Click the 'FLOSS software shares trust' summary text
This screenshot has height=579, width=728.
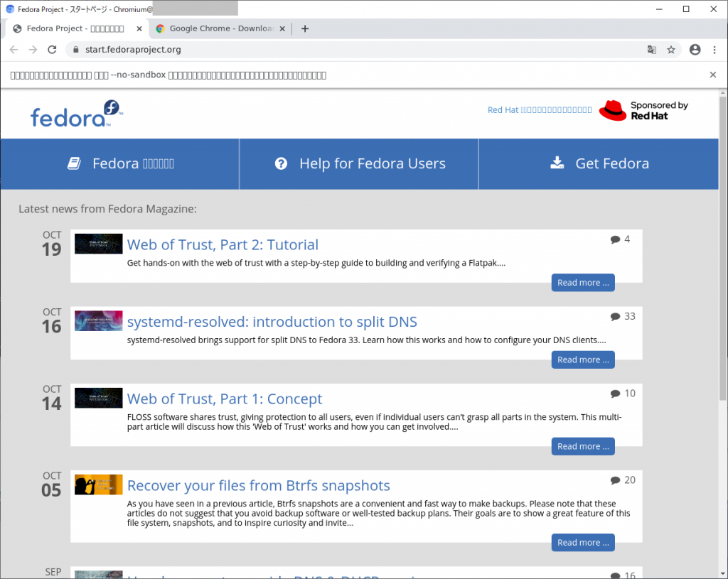[x=374, y=422]
